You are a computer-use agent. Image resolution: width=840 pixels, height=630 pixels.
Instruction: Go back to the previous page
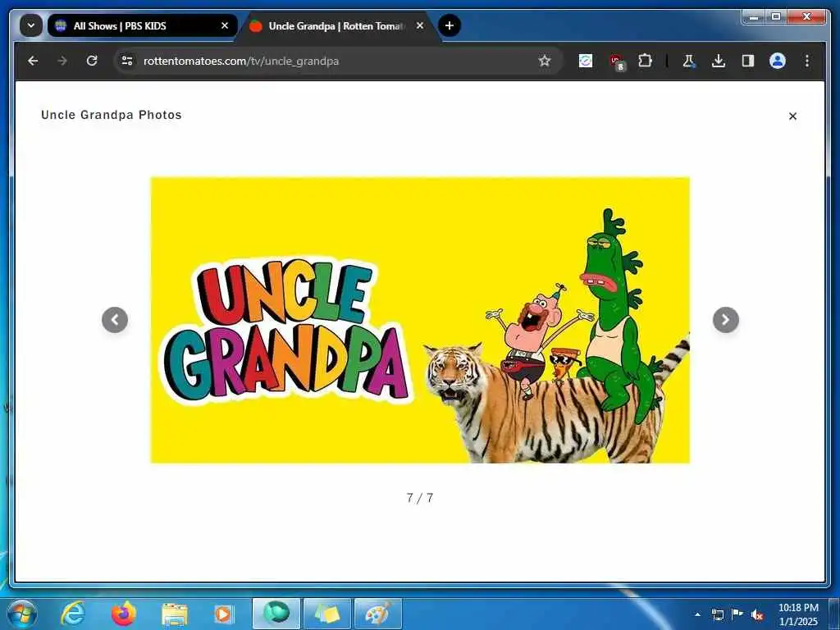point(33,61)
